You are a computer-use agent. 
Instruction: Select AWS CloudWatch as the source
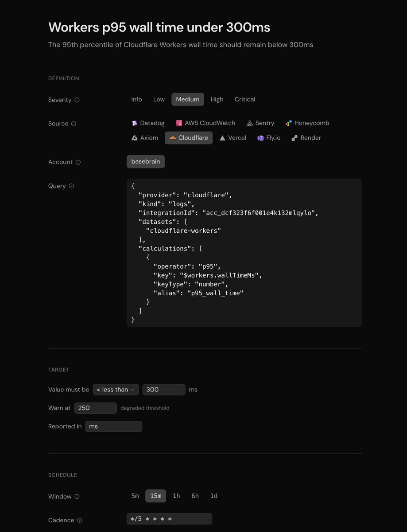pos(205,123)
